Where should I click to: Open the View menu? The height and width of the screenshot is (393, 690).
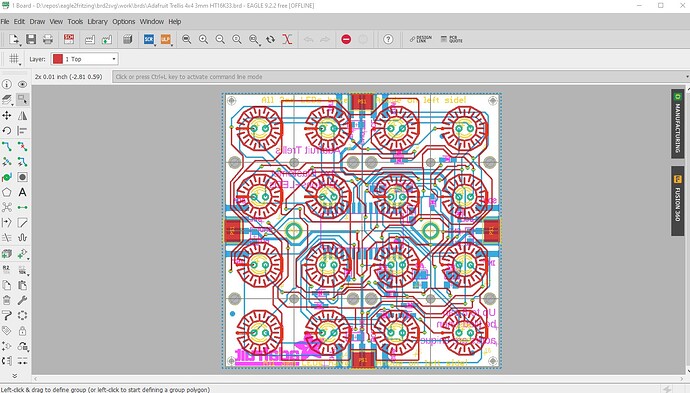click(x=56, y=22)
